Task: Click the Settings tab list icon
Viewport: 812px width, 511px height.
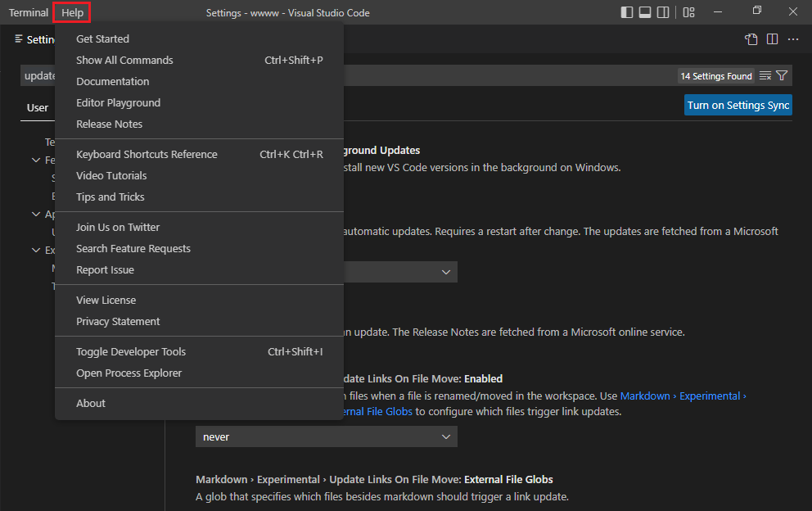Action: click(19, 38)
